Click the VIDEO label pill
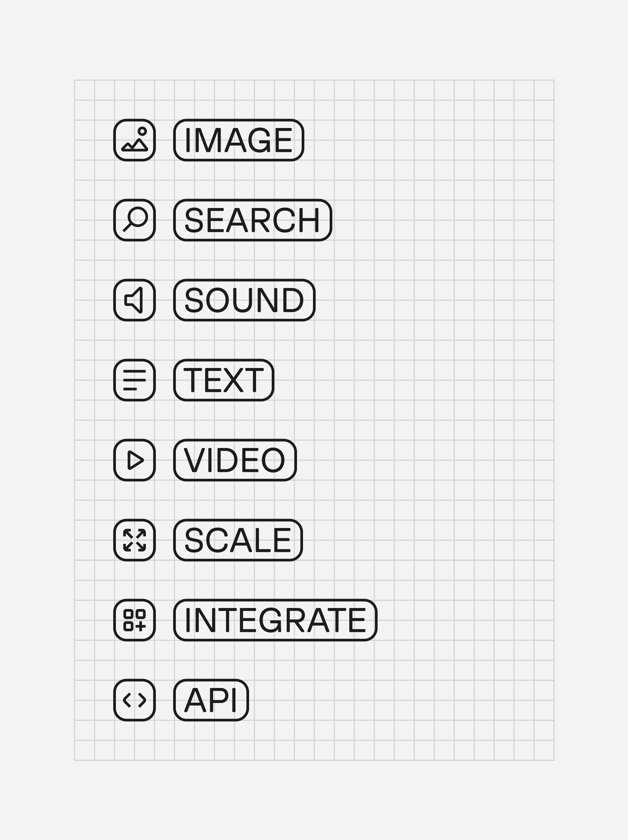 point(235,460)
